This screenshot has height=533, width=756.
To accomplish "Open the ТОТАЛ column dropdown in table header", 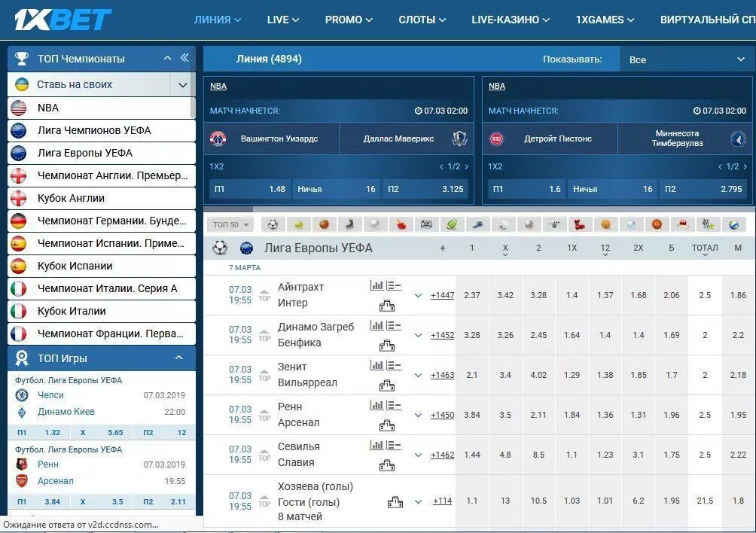I will point(705,248).
